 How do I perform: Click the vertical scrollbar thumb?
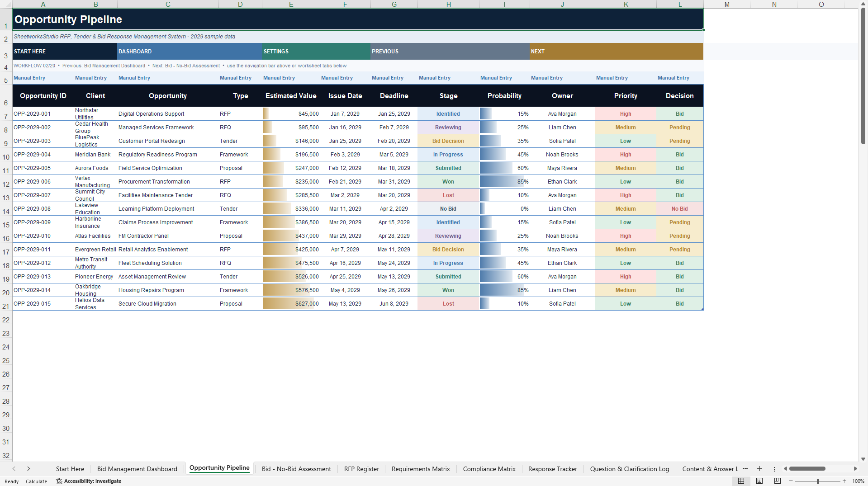[863, 76]
